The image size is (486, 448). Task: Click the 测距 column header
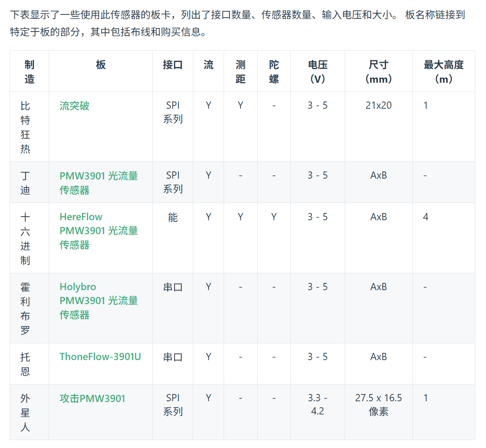point(240,72)
